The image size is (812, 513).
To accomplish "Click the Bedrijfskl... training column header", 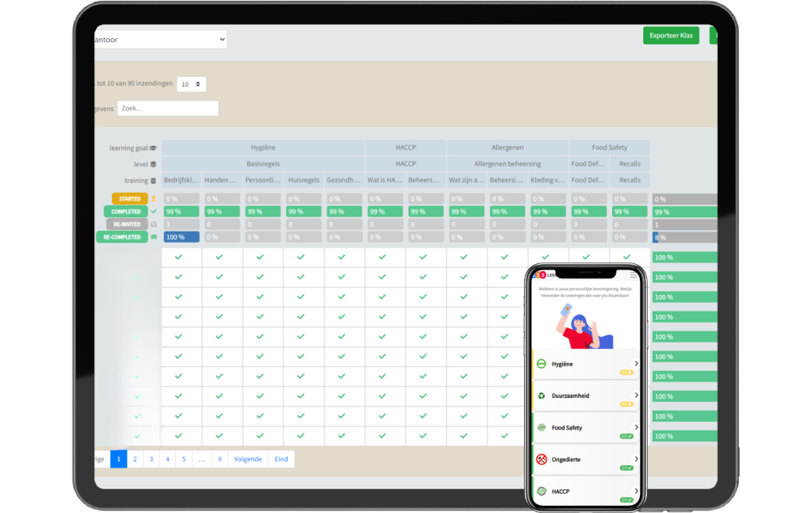I will pos(182,180).
